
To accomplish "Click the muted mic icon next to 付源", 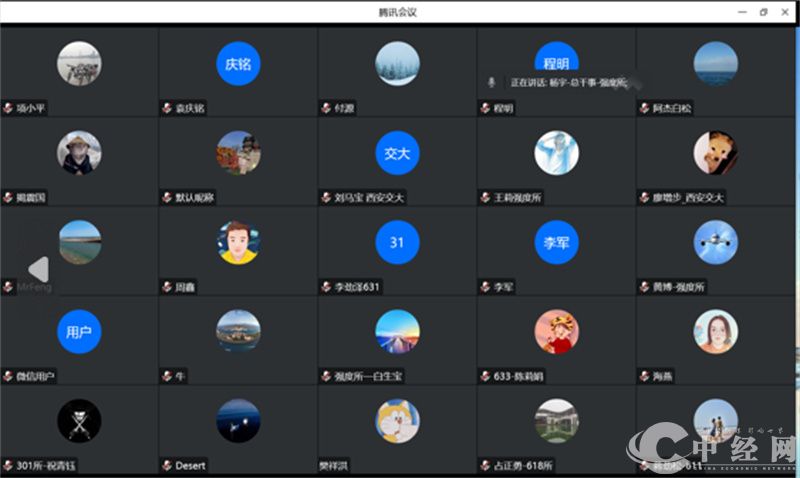I will coord(325,108).
